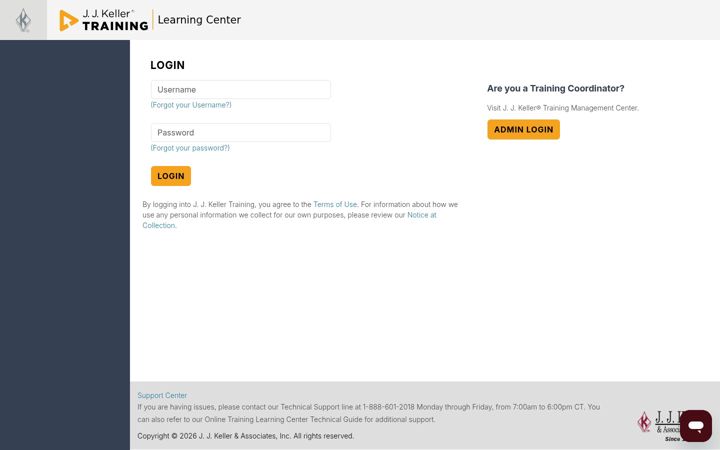Click the copyright notice in the footer
720x450 pixels.
[x=246, y=436]
